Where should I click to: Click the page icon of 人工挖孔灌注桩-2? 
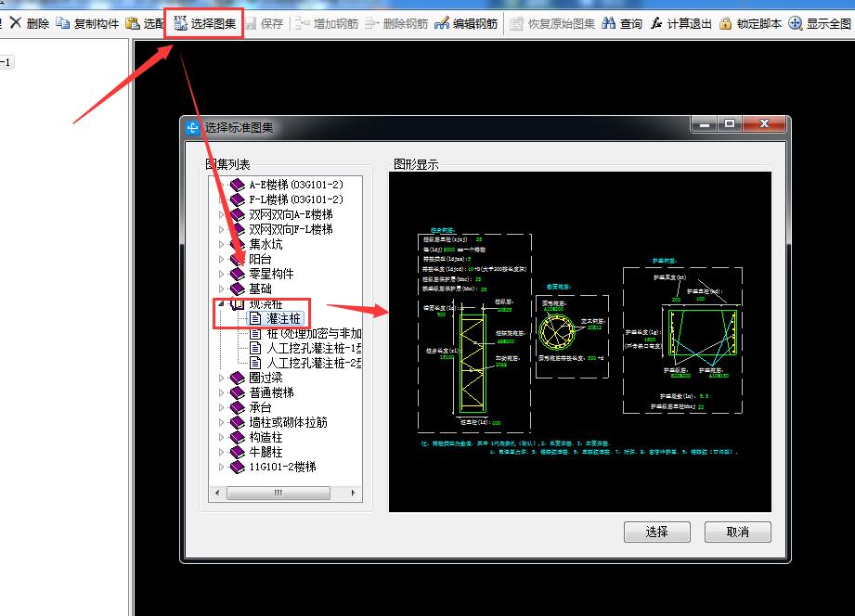255,363
